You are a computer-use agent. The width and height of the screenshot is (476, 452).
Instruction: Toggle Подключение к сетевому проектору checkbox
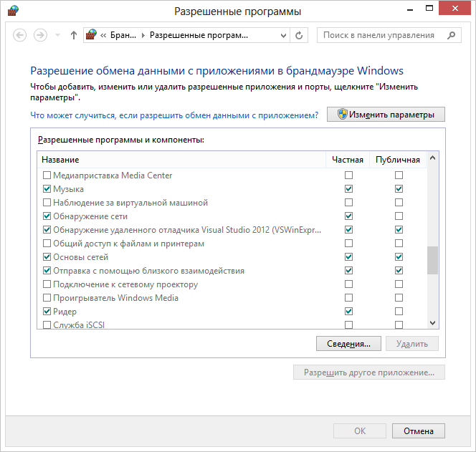click(47, 284)
